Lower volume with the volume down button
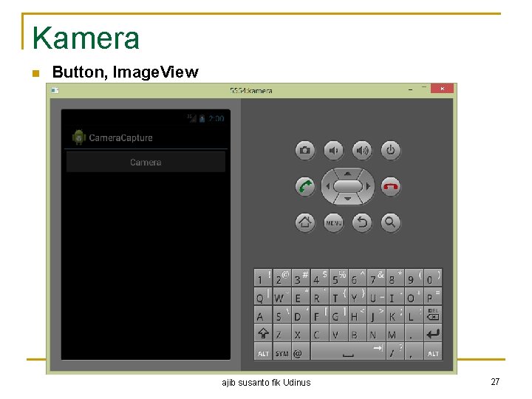The width and height of the screenshot is (532, 399). point(333,150)
